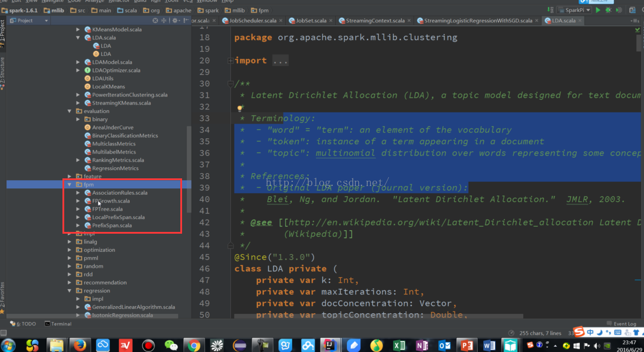Run SparkPi with coverage icon
Image resolution: width=644 pixels, height=352 pixels.
point(619,10)
